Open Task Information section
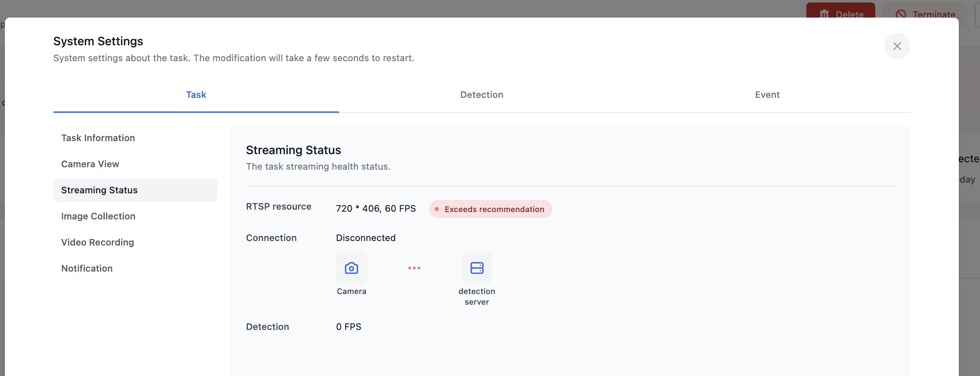980x376 pixels. pos(98,138)
